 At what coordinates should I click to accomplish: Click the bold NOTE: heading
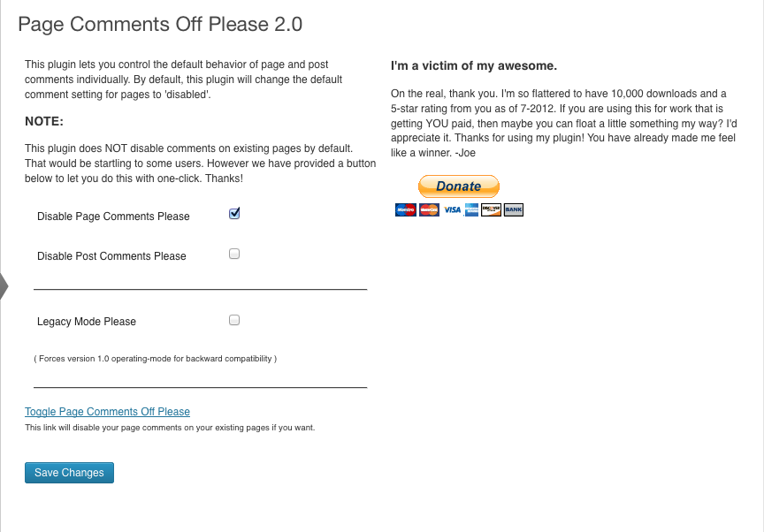[44, 121]
